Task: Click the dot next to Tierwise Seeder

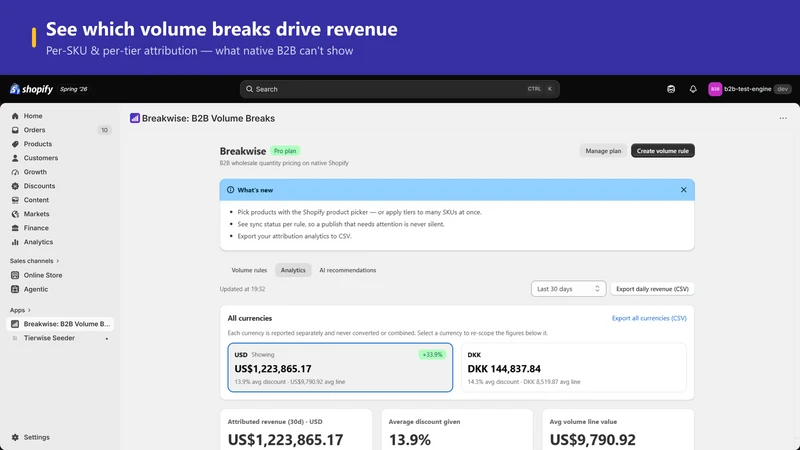Action: (x=107, y=338)
